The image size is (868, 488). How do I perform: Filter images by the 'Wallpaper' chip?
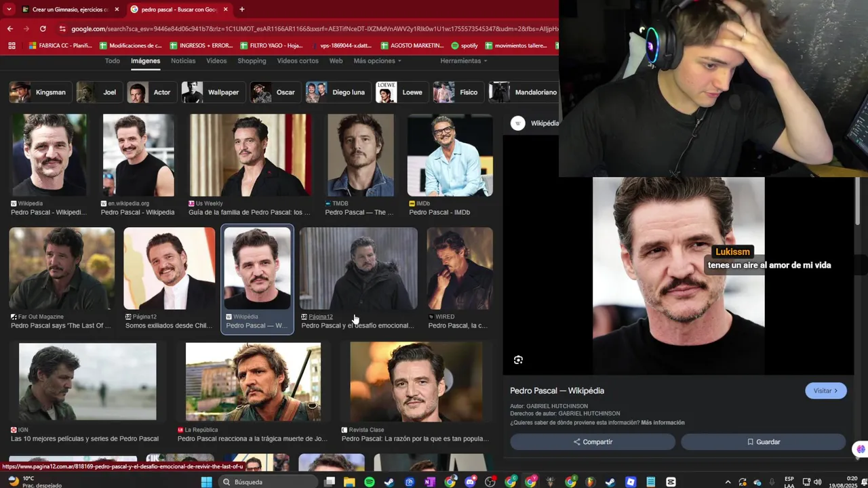coord(212,92)
